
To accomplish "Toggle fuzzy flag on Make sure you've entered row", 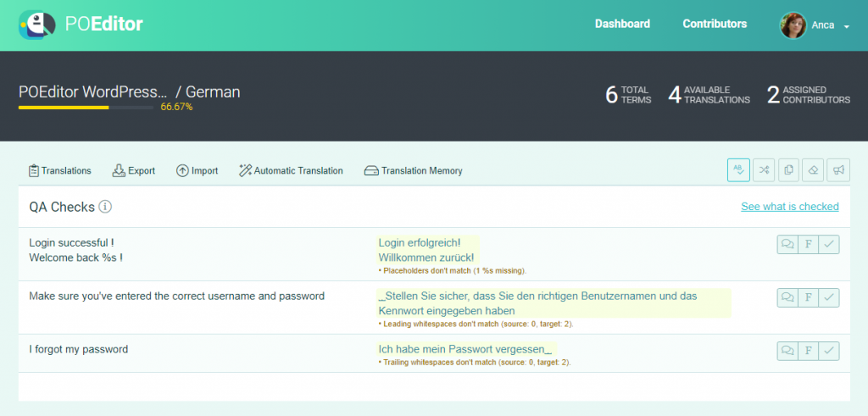I will pyautogui.click(x=808, y=297).
